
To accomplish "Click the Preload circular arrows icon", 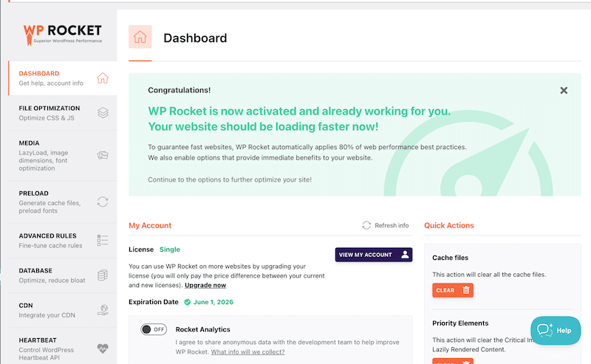I will tap(103, 202).
